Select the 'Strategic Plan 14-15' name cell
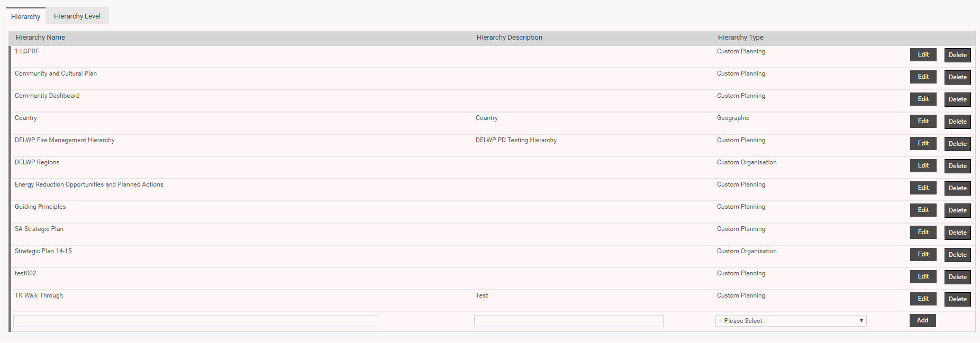 click(43, 251)
